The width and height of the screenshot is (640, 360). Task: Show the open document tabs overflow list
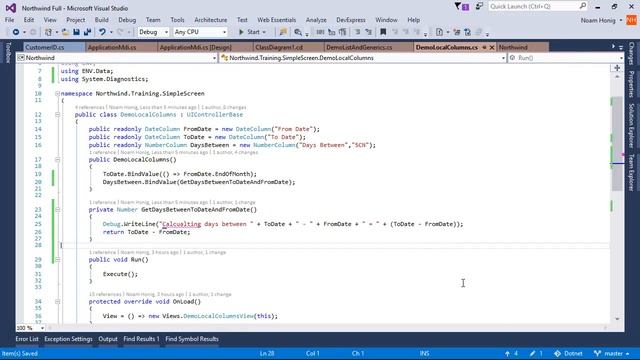point(621,47)
